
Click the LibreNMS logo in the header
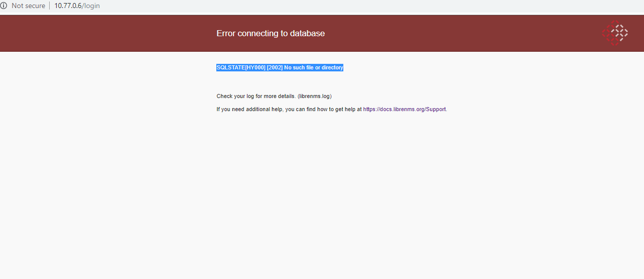(x=615, y=33)
